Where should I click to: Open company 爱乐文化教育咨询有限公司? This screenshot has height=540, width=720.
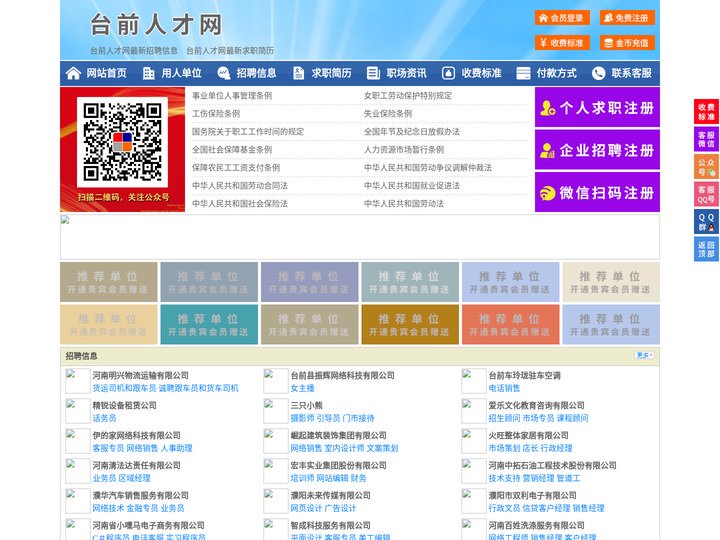536,405
